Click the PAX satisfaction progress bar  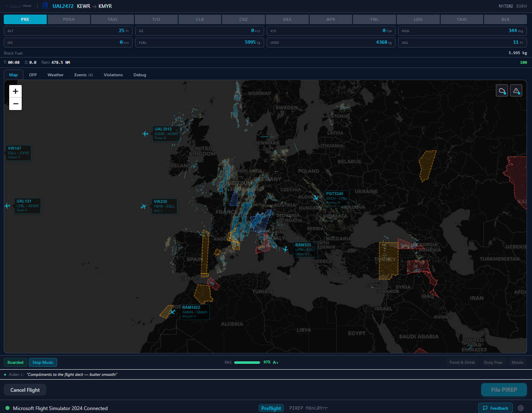click(x=247, y=363)
